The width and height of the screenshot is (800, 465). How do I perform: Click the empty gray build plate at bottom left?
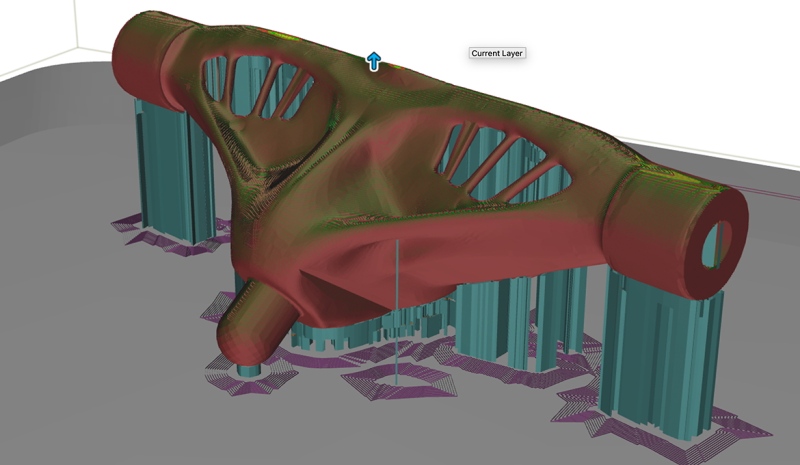80,380
